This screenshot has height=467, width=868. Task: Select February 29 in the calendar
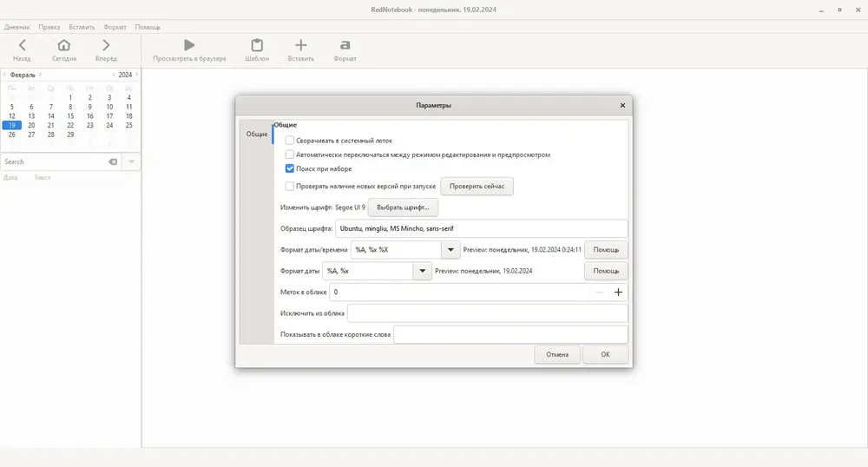pos(70,135)
